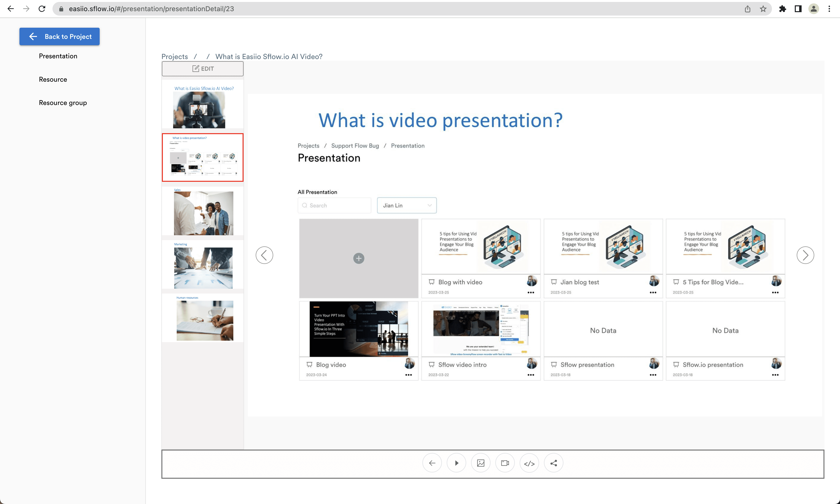Open the three-dot menu for Sflow presentation
Image resolution: width=840 pixels, height=504 pixels.
coord(653,375)
